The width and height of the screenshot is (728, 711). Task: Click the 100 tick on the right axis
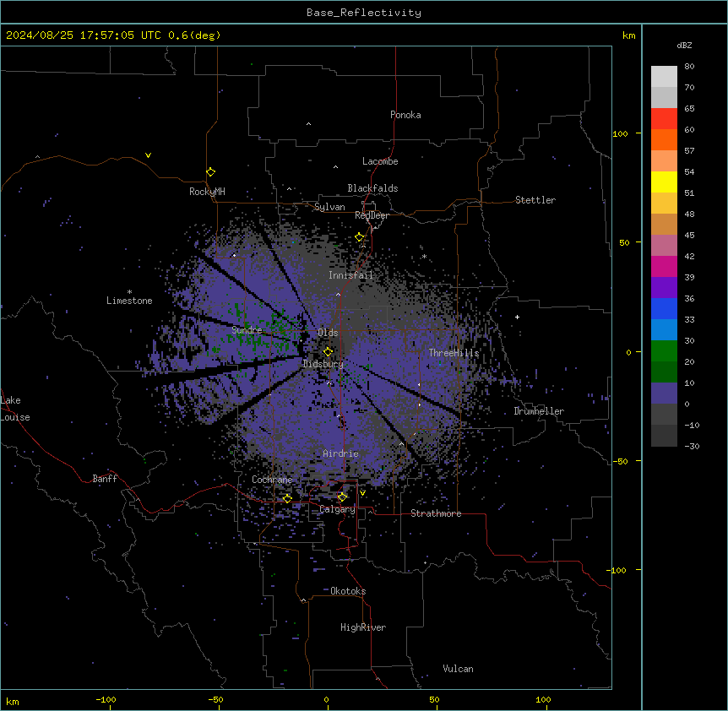click(x=620, y=133)
